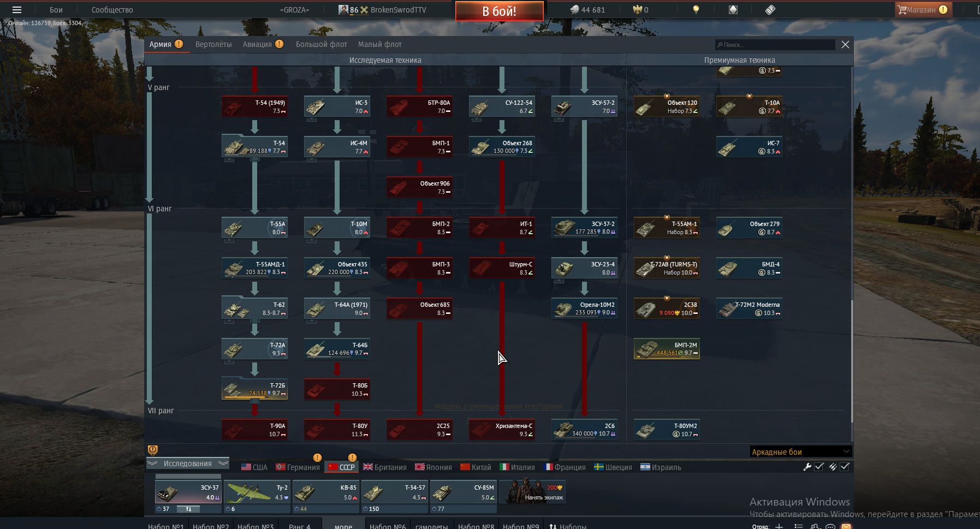Select the Япония nation tab
980x529 pixels.
(x=433, y=467)
